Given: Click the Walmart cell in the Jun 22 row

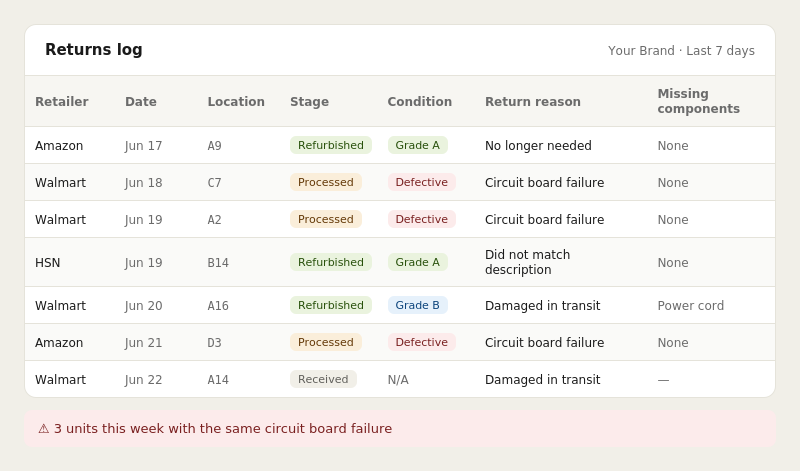Looking at the screenshot, I should point(61,380).
